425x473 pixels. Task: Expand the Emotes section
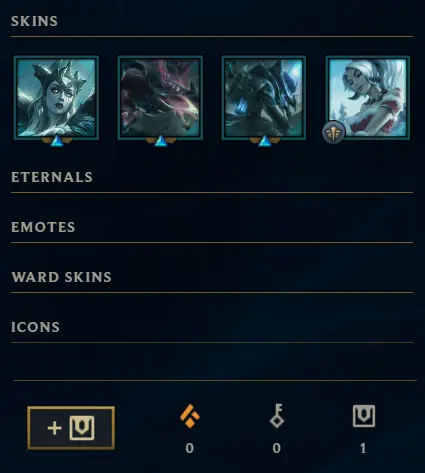[43, 227]
